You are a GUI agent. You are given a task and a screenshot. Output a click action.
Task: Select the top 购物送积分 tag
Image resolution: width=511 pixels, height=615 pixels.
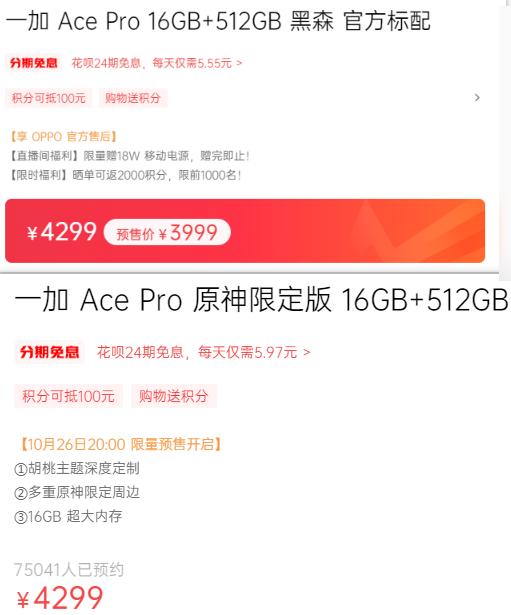(x=133, y=98)
